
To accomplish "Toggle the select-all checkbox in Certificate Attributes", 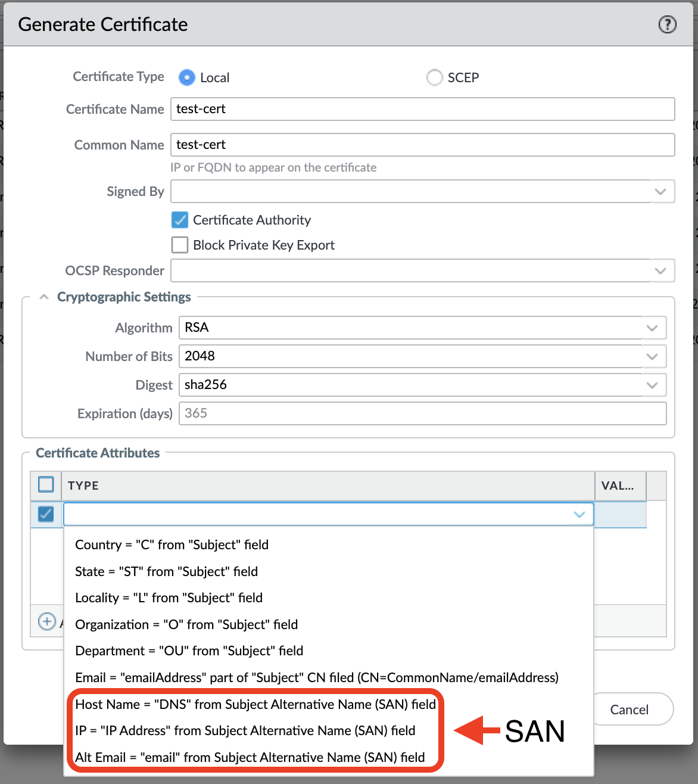I will click(x=46, y=484).
